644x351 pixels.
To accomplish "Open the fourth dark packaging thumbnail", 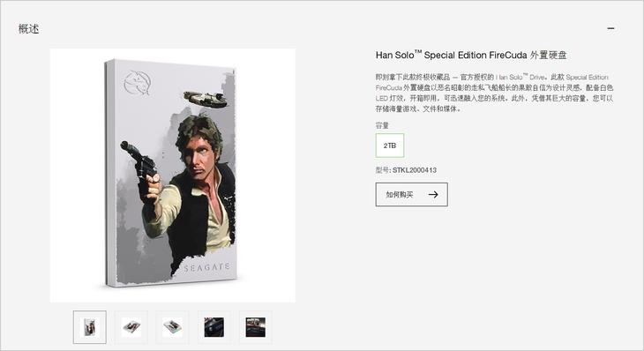I will (214, 327).
